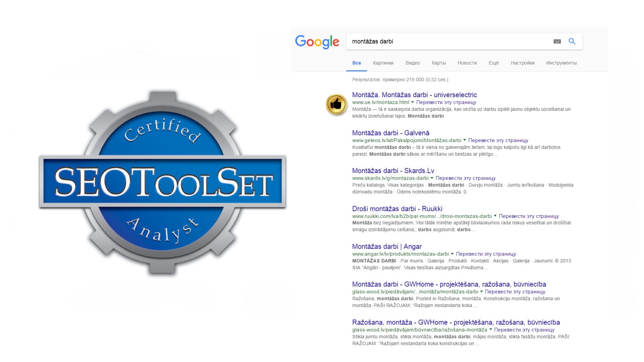Image resolution: width=644 pixels, height=362 pixels.
Task: Open the Карты tab
Action: (x=439, y=63)
